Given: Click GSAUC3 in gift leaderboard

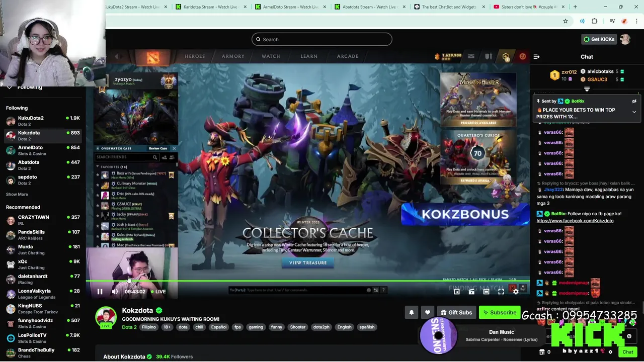Looking at the screenshot, I should (x=597, y=79).
